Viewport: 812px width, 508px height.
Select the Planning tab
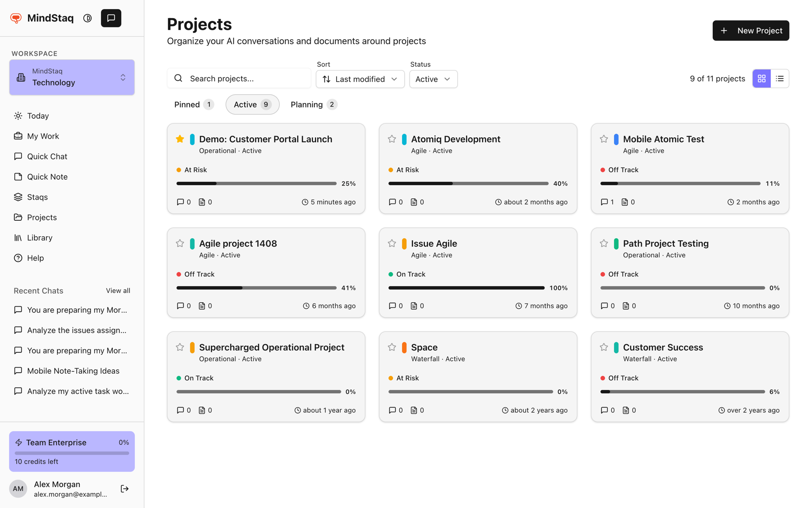click(314, 104)
